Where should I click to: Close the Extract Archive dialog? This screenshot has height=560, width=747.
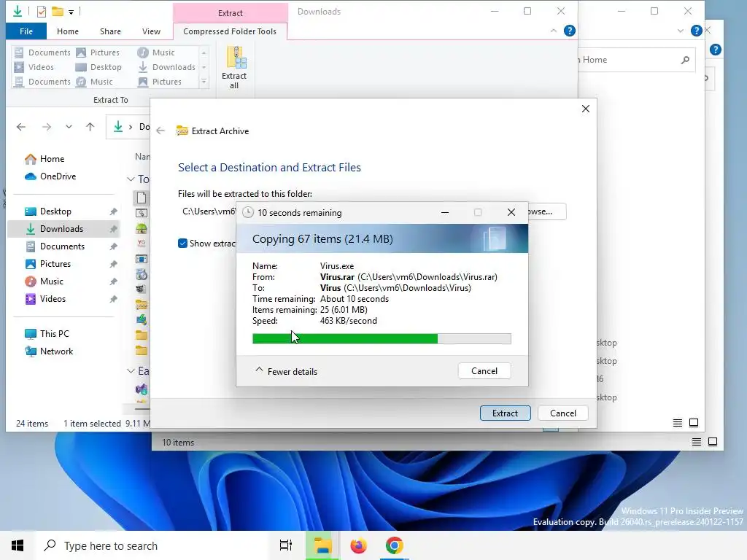point(586,109)
